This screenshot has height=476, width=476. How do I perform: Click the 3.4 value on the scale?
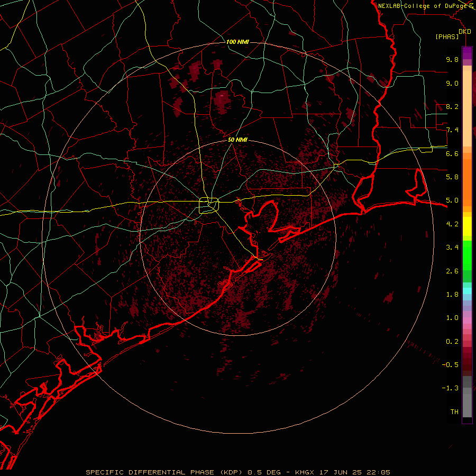pos(452,248)
